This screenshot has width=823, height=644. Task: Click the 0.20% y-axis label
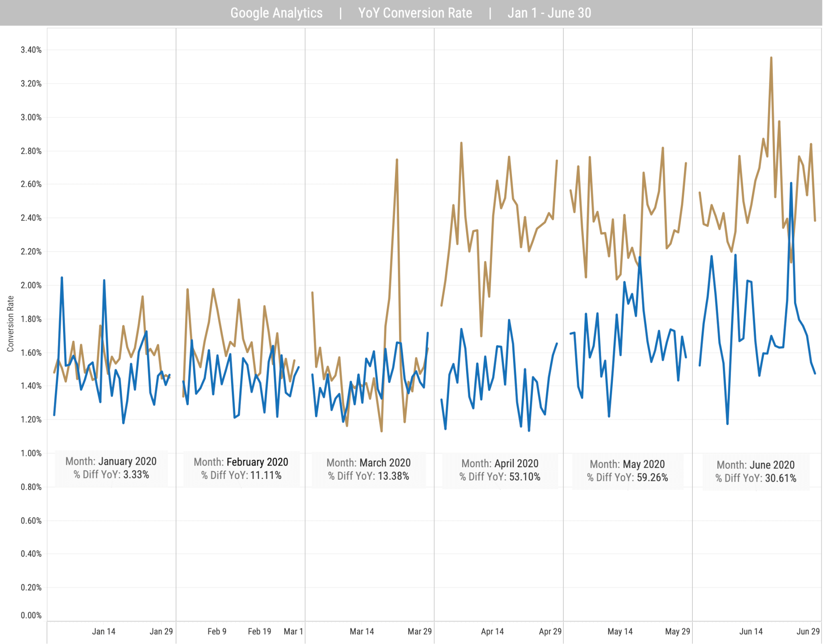click(x=31, y=587)
